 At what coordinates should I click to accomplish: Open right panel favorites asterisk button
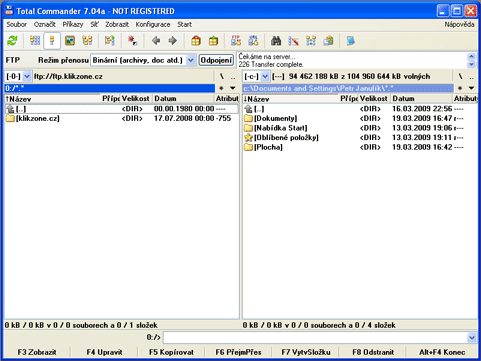(460, 88)
